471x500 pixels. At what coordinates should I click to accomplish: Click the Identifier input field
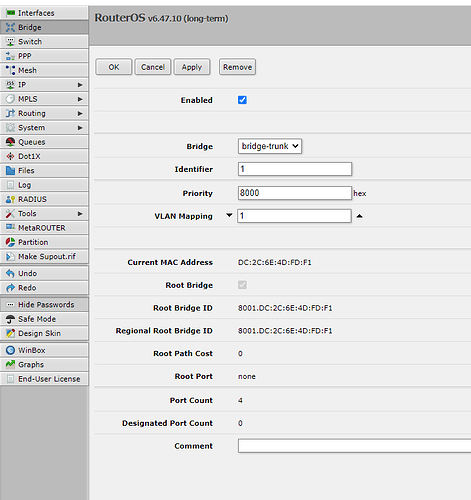click(x=295, y=169)
